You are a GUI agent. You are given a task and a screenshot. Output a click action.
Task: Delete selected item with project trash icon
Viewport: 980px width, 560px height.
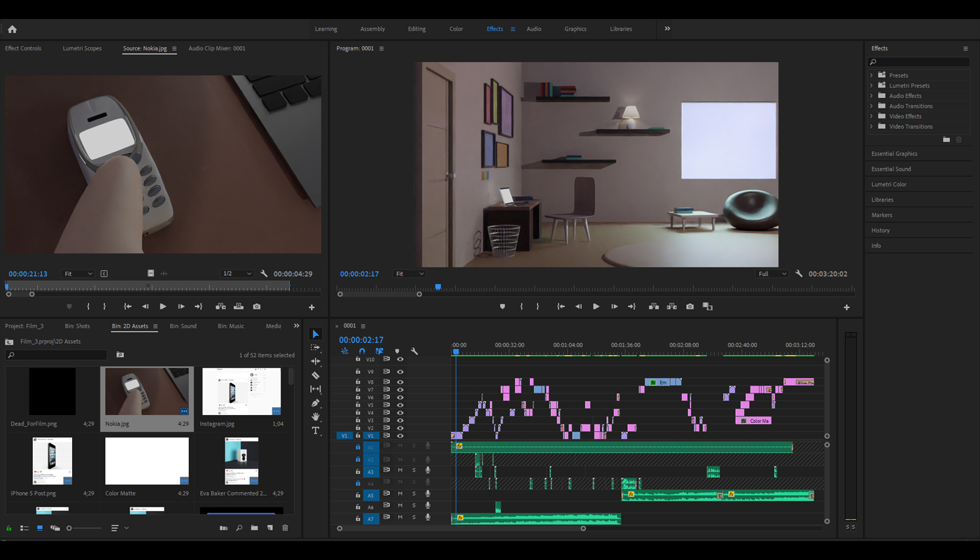click(285, 528)
